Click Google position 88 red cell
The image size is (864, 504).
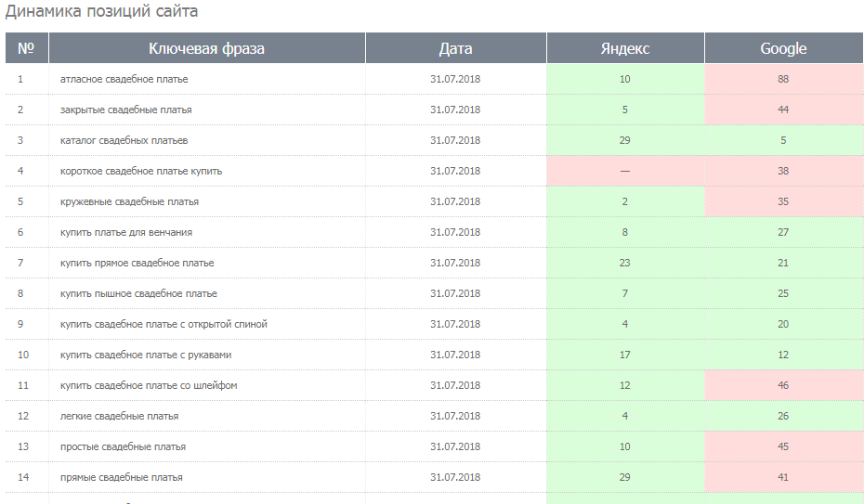coord(783,79)
